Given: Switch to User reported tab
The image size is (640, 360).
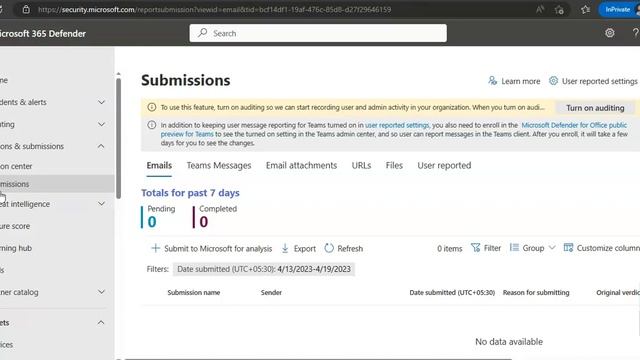Looking at the screenshot, I should 444,165.
